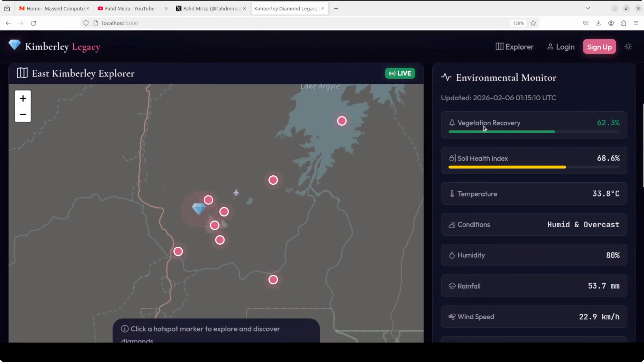Open the list all tabs dropdown arrow
This screenshot has height=362, width=644.
(588, 9)
